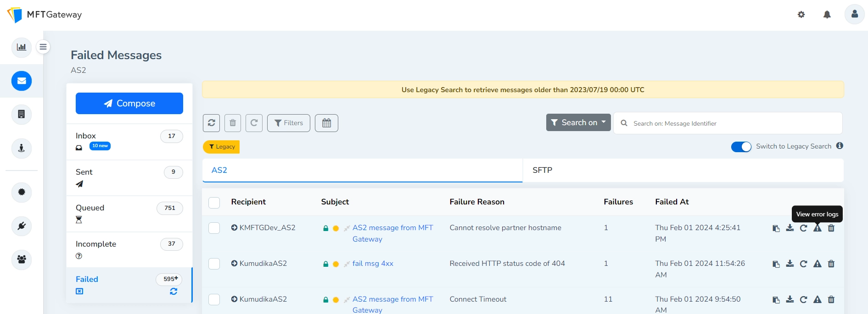Switch to the AS2 tab
Screen dimensions: 868x314
pyautogui.click(x=363, y=170)
